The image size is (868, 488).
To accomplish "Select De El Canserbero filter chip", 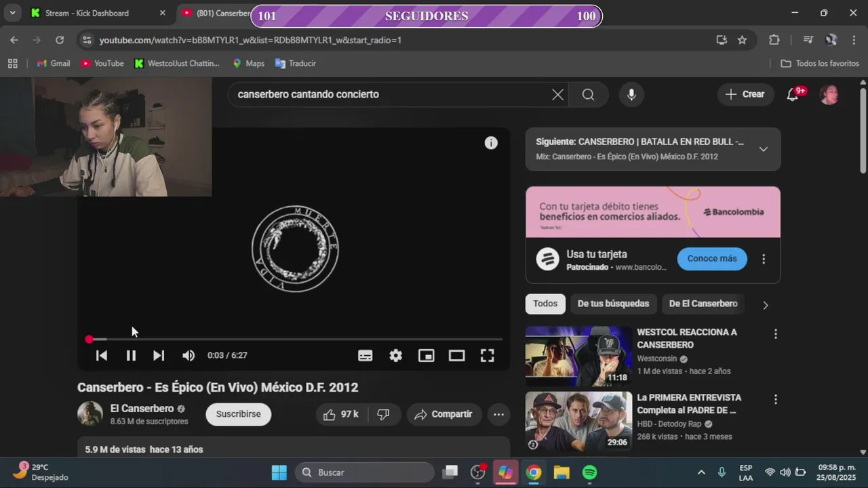I will (703, 304).
